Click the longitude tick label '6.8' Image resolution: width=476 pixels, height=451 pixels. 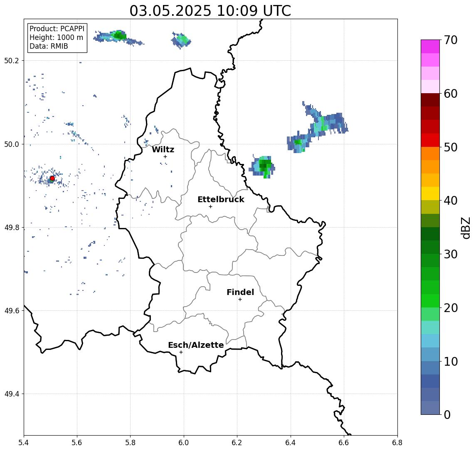coord(397,443)
